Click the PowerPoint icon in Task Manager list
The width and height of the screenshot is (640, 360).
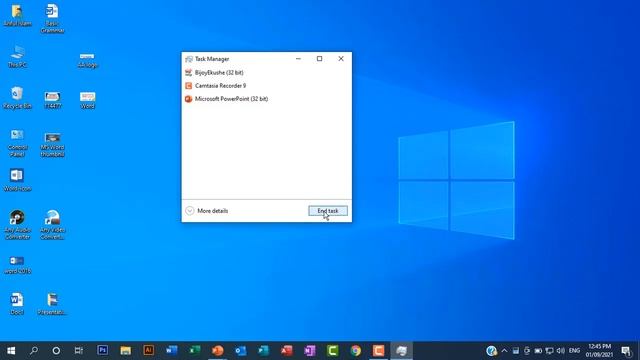[188, 99]
